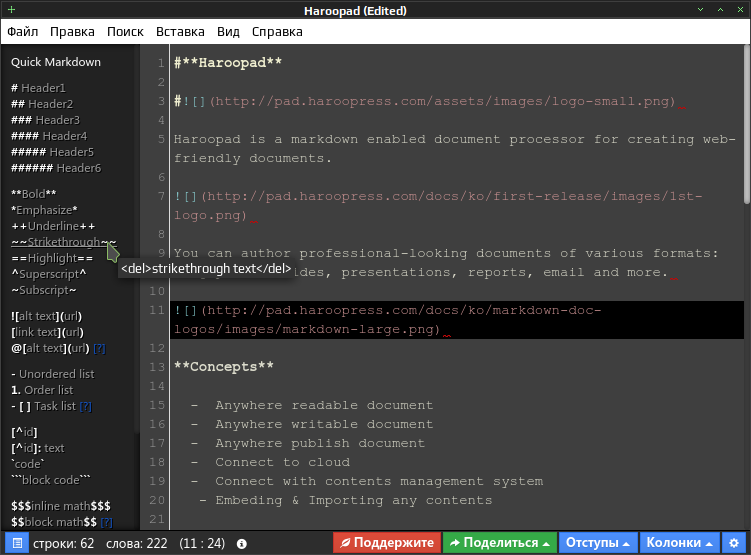
Task: Insert inline `code` markdown
Action: (x=27, y=464)
